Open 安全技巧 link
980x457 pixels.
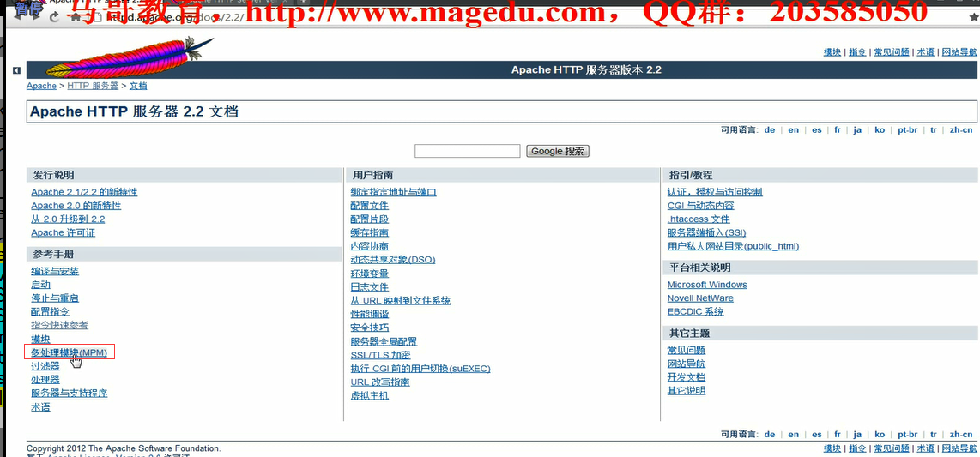(x=369, y=328)
